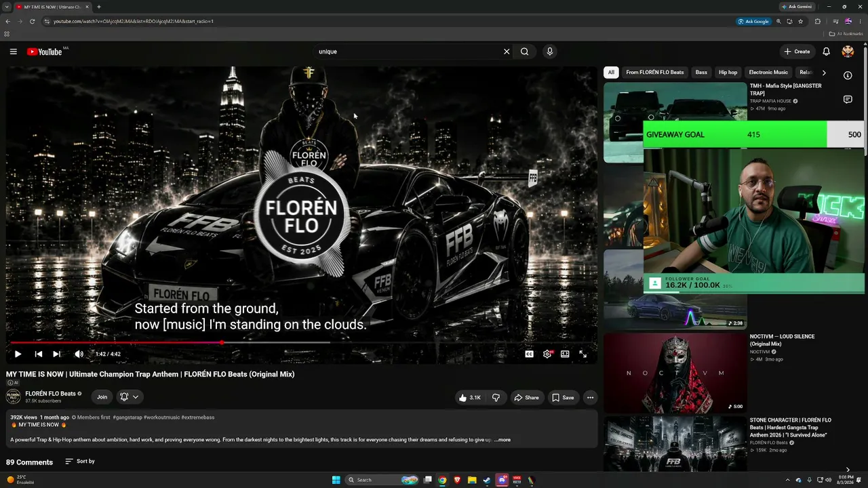
Task: Open the comments panel icon at right
Action: (x=848, y=100)
